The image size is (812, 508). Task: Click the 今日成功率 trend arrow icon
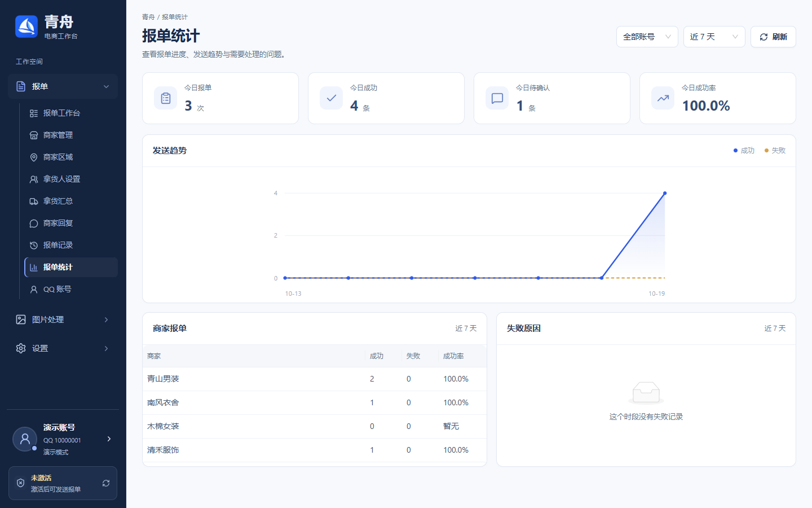click(x=663, y=98)
